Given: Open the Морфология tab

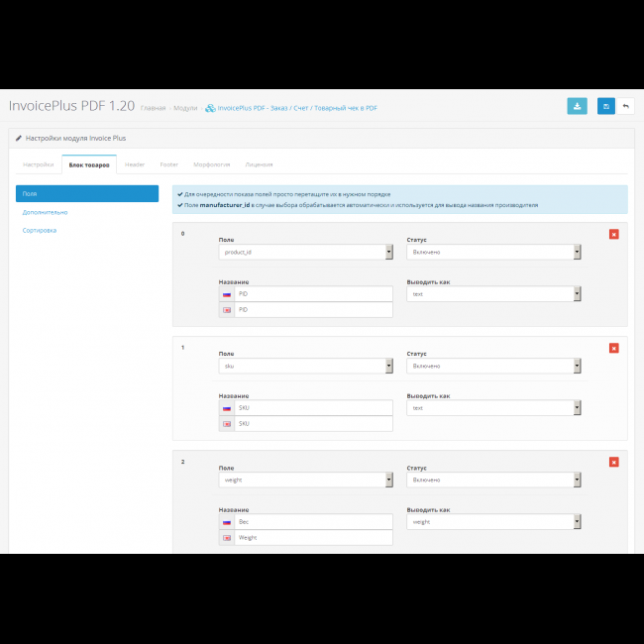Looking at the screenshot, I should (x=212, y=163).
